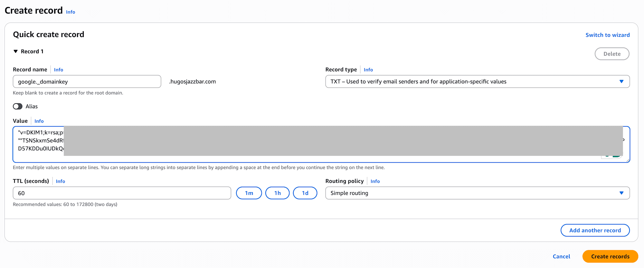
Task: Click the Record name input field
Action: coord(87,81)
